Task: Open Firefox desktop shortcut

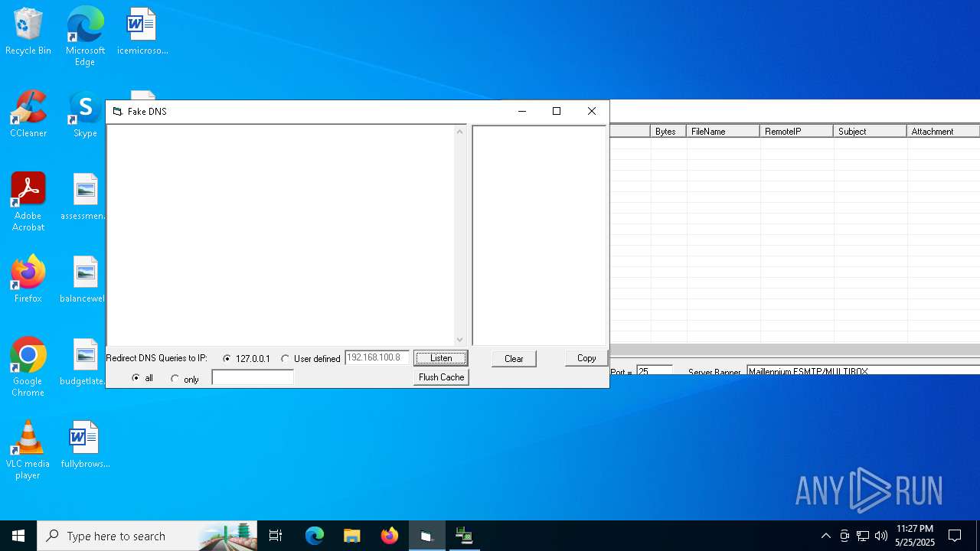Action: coord(28,279)
